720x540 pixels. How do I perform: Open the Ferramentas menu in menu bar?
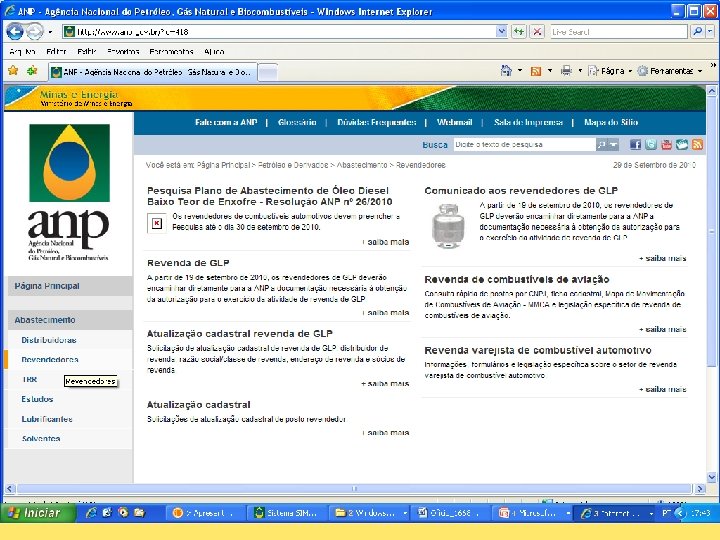click(171, 51)
